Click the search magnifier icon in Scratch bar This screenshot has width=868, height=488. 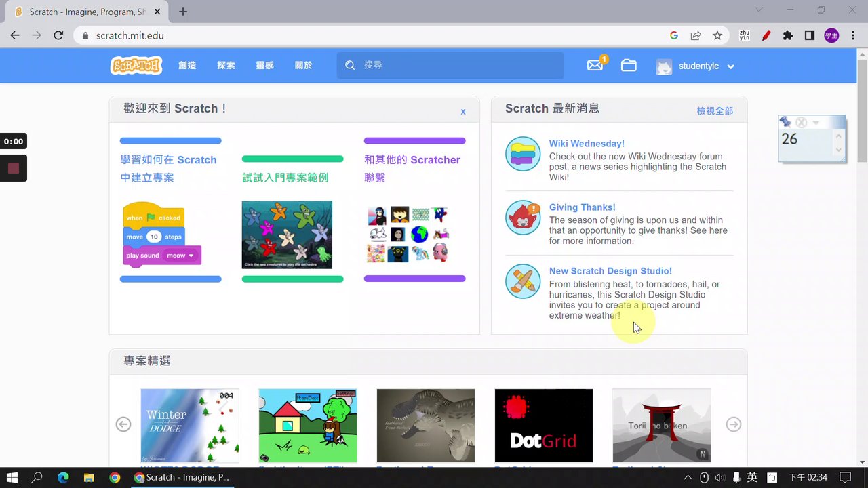tap(350, 65)
